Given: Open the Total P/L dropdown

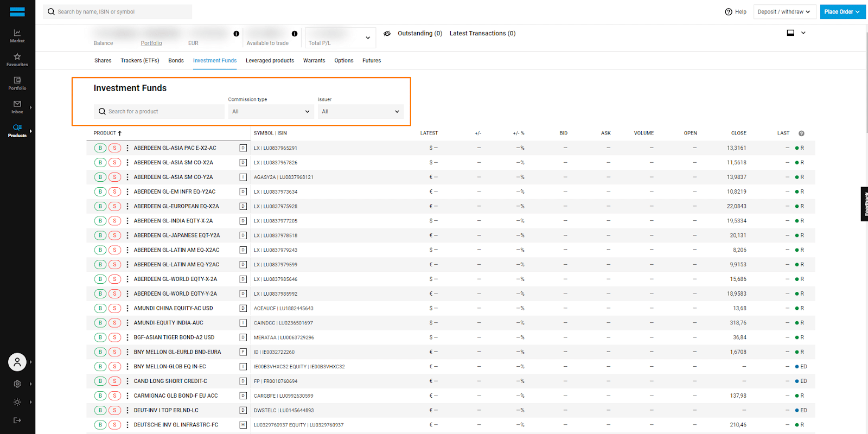Looking at the screenshot, I should [x=341, y=37].
